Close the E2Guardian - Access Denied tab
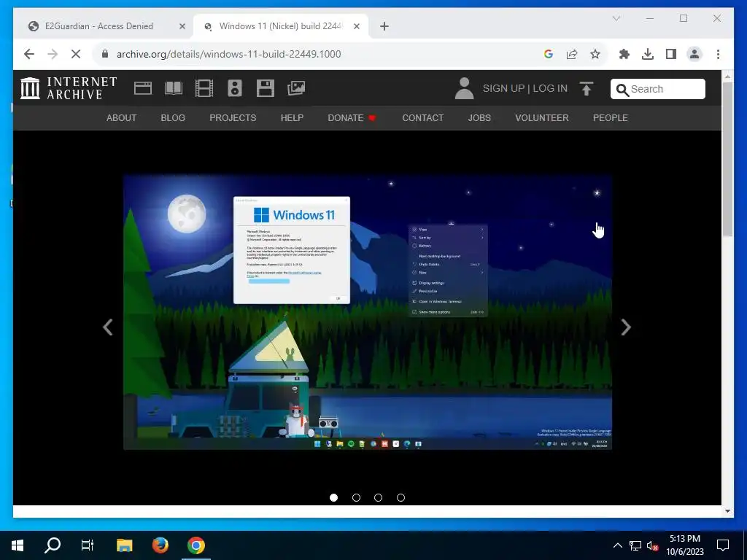Screen dimensions: 747x560 click(182, 27)
